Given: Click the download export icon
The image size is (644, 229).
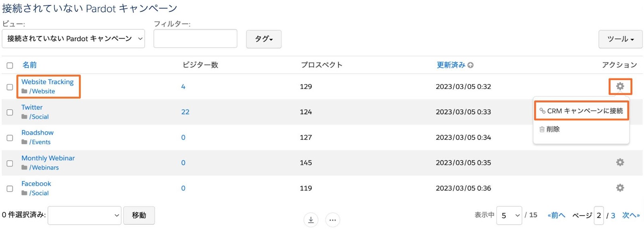Looking at the screenshot, I should click(311, 220).
